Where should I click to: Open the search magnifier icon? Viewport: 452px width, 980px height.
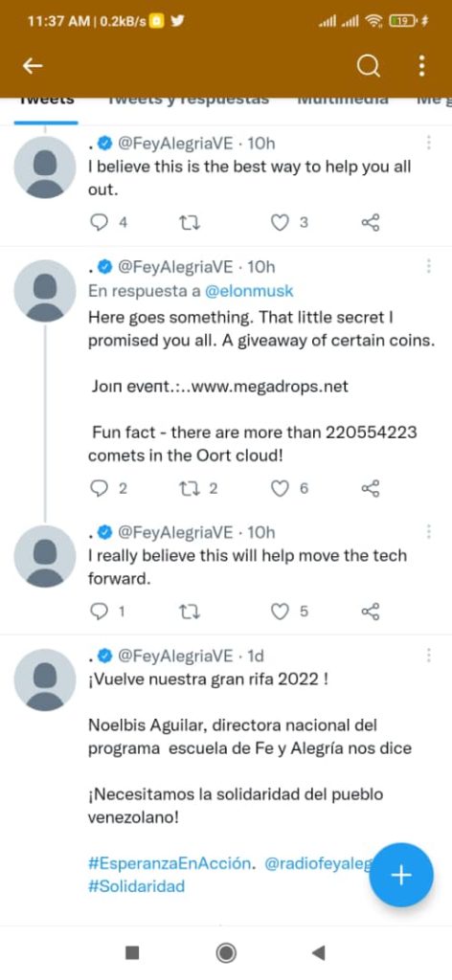tap(369, 66)
